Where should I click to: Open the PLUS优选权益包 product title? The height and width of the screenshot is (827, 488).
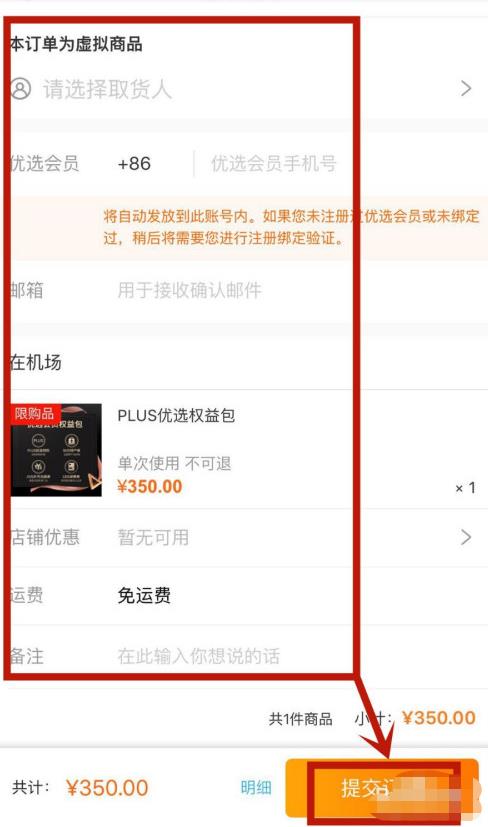pyautogui.click(x=176, y=416)
